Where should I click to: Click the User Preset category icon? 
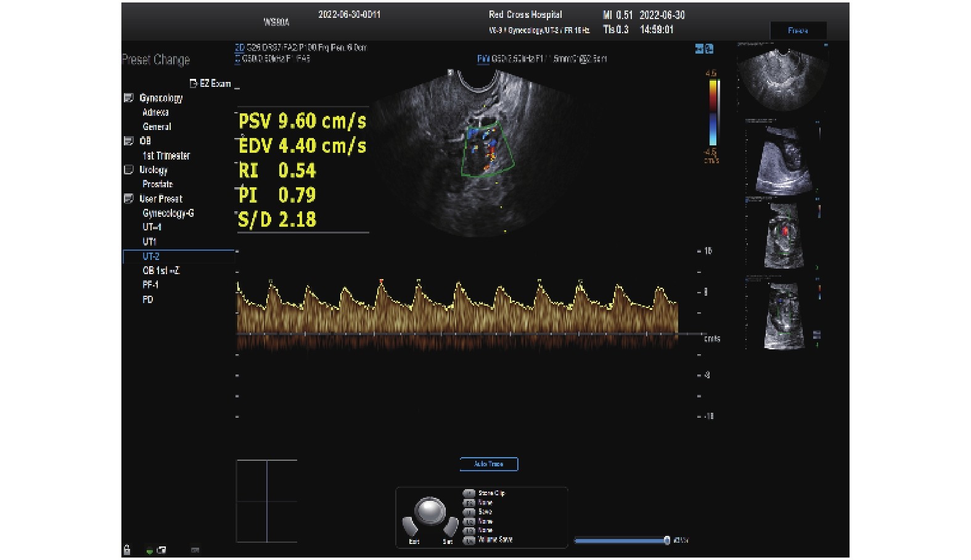(x=128, y=199)
